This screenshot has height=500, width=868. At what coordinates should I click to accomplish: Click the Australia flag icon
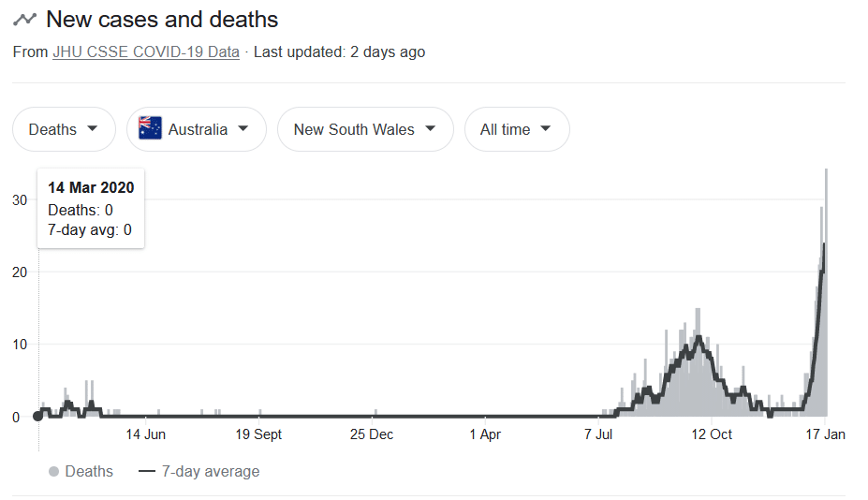(x=150, y=128)
